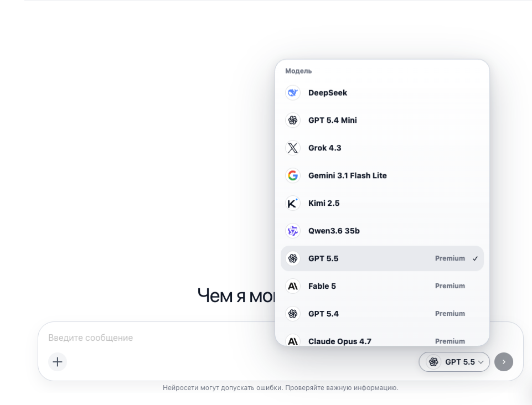Click the Нейросети могут допускать ошибки disclaimer

(x=281, y=388)
